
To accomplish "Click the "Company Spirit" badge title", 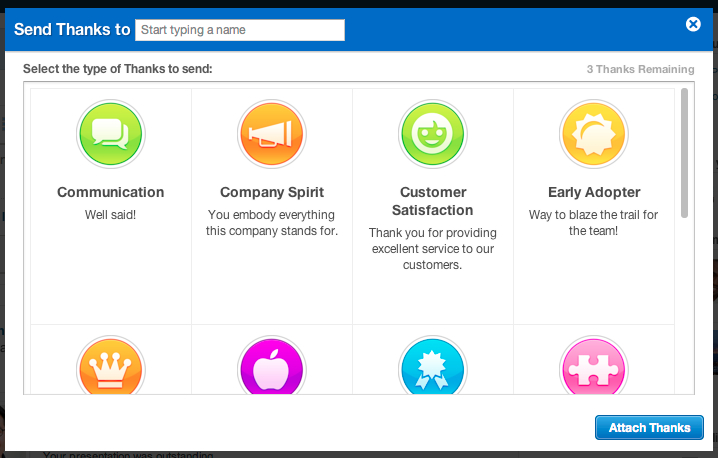I will click(272, 192).
